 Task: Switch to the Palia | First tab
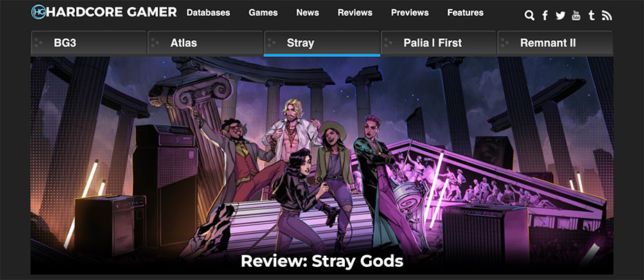438,43
